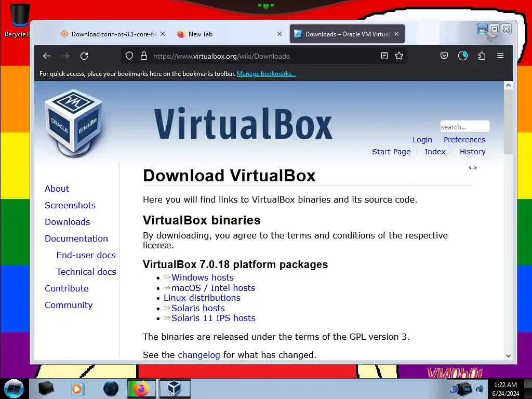Open Technical docs in the sidebar
Viewport: 532px width, 399px height.
pos(86,272)
